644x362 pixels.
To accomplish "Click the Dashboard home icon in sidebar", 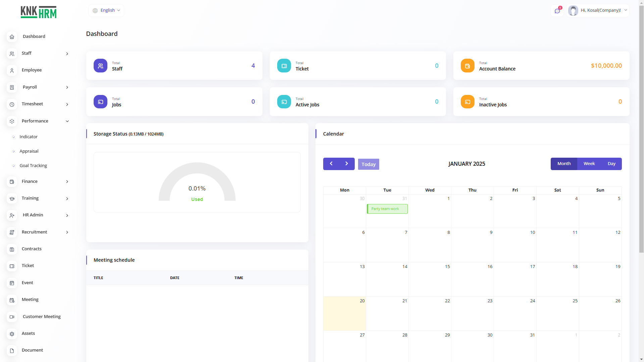I will pyautogui.click(x=12, y=37).
